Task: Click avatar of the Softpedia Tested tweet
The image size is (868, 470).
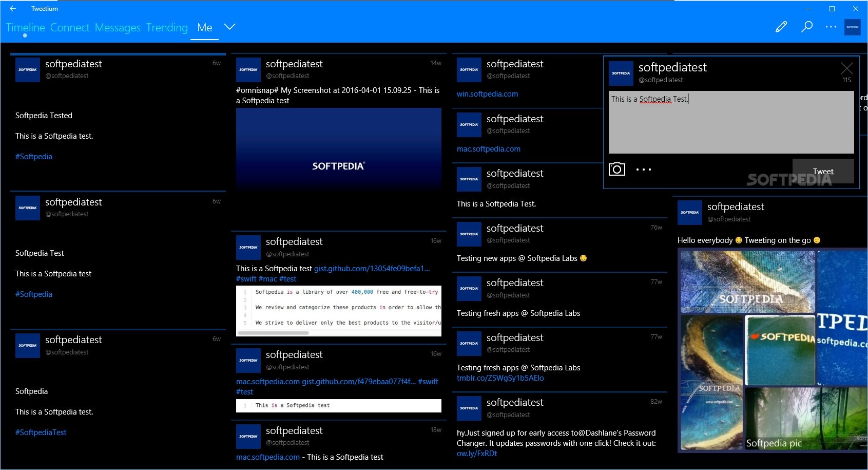Action: point(28,70)
